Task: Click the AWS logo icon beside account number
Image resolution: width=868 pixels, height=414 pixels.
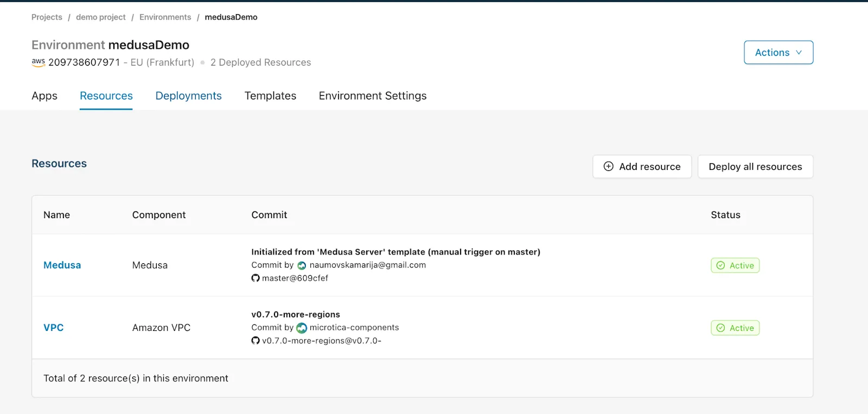Action: [x=38, y=62]
